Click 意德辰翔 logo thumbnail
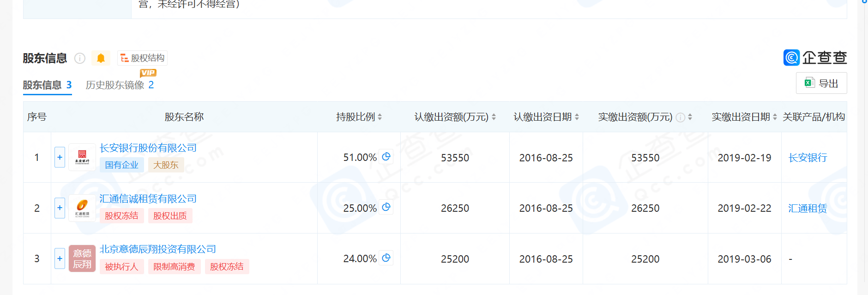The width and height of the screenshot is (868, 295). (x=82, y=258)
